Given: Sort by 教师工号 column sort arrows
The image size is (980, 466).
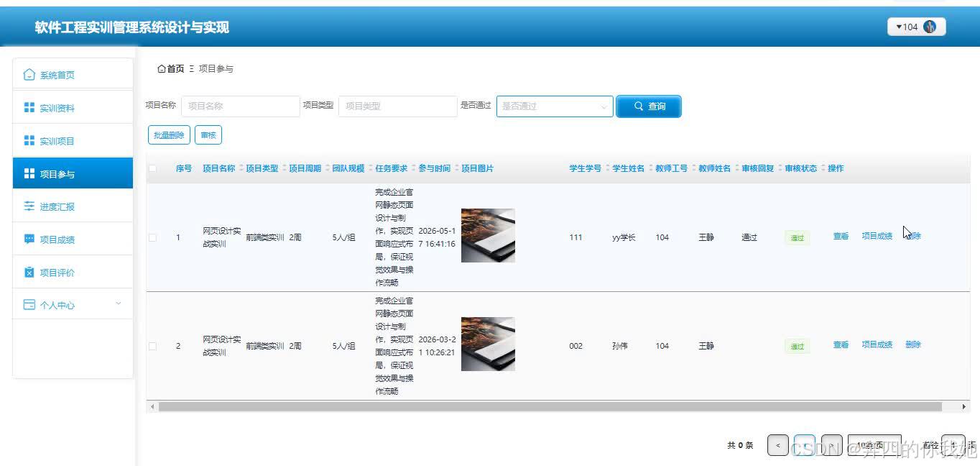Looking at the screenshot, I should point(693,168).
